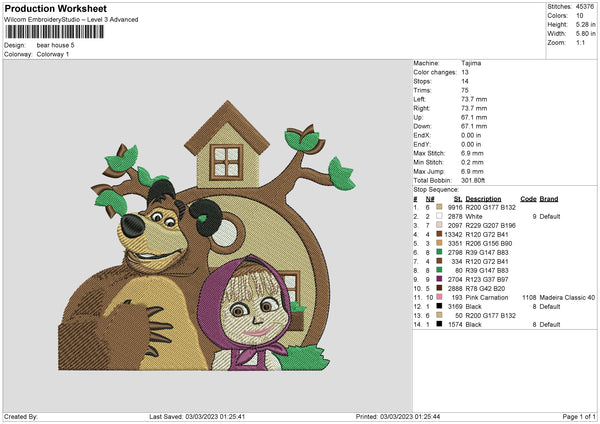The height and width of the screenshot is (424, 600).
Task: Select the Last Saved timestamp 01:25:41
Action: (x=231, y=417)
